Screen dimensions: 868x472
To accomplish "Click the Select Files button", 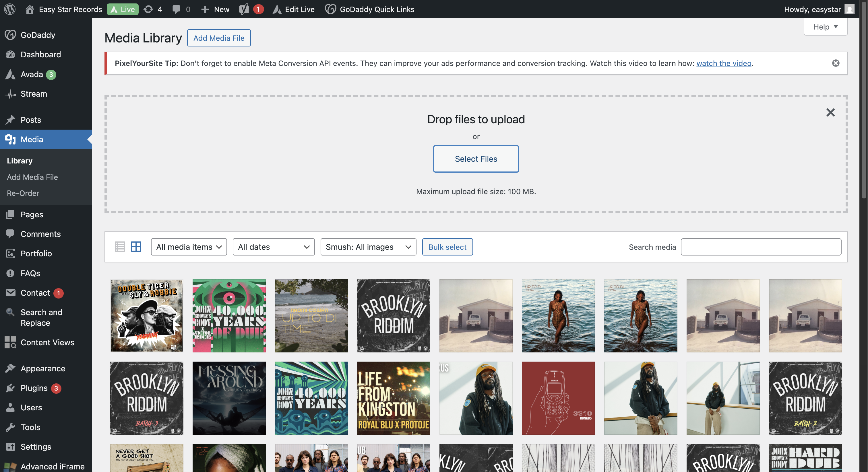I will coord(475,159).
